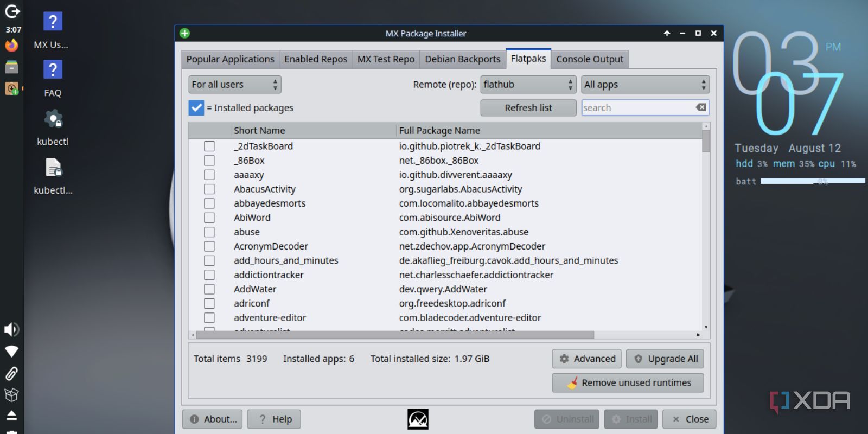Open the 'All apps' filter dropdown

646,85
